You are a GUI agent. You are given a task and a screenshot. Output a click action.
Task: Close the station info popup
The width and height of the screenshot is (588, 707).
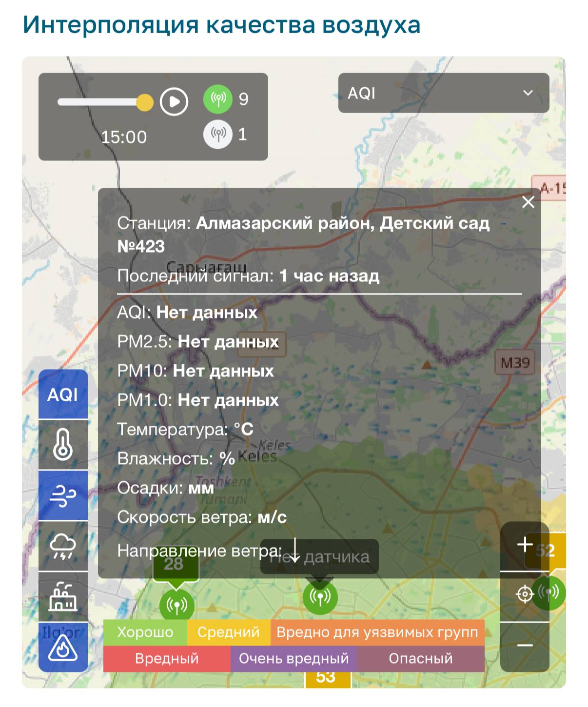click(528, 202)
